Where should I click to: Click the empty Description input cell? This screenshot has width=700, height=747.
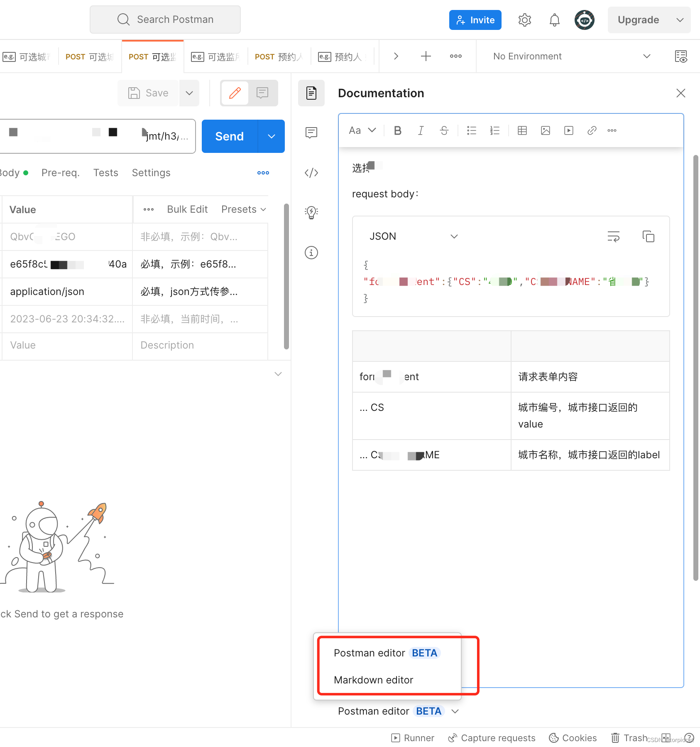[x=200, y=345]
